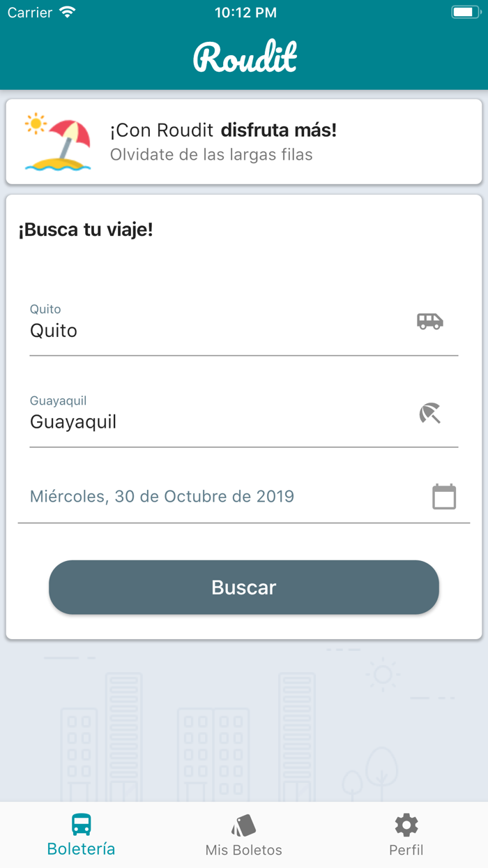
Task: Tap the Mis Boletos tickets icon
Action: coord(243,825)
